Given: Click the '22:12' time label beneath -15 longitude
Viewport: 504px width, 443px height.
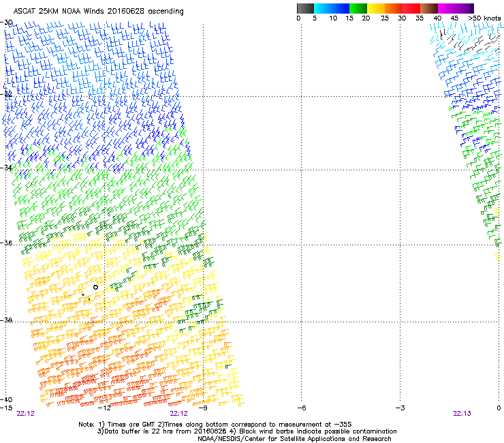Looking at the screenshot, I should [x=25, y=414].
